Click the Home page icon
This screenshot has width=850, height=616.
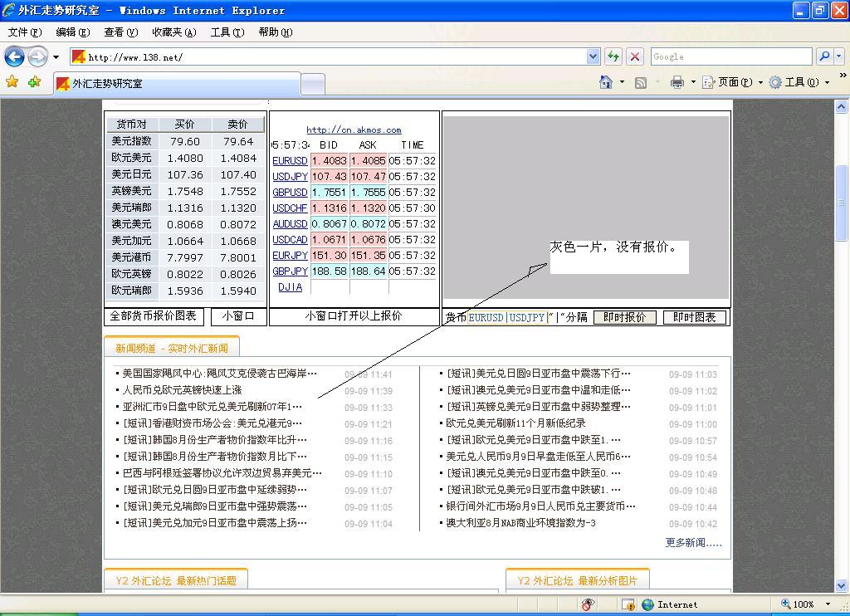tap(605, 82)
